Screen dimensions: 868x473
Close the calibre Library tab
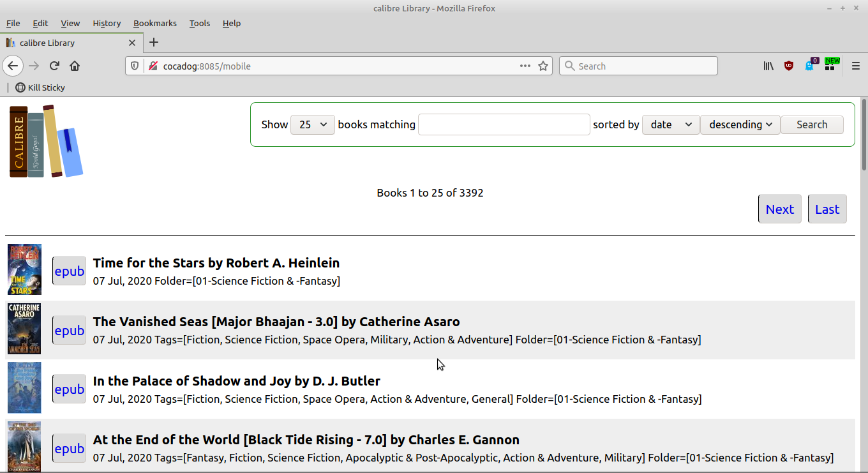(132, 43)
